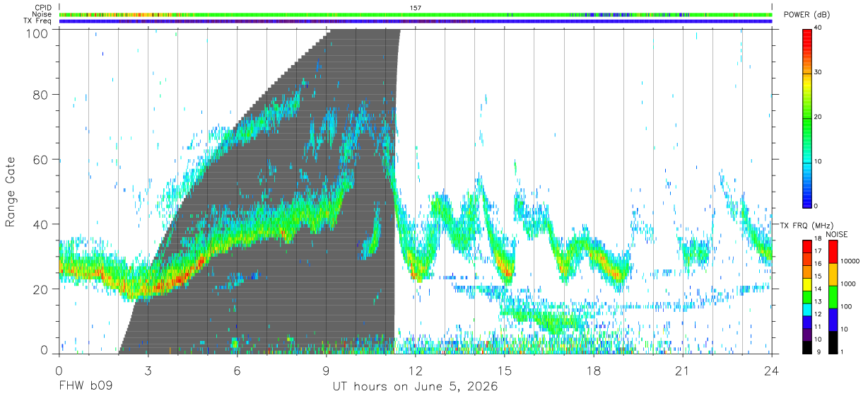The width and height of the screenshot is (868, 401).
Task: Click the x-axis tick label '12'
Action: 416,371
